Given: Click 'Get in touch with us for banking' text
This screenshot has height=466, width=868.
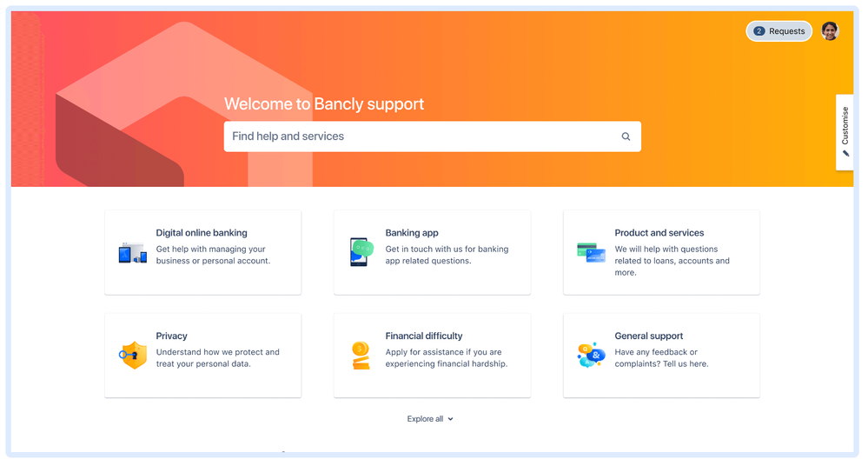Looking at the screenshot, I should 447,255.
